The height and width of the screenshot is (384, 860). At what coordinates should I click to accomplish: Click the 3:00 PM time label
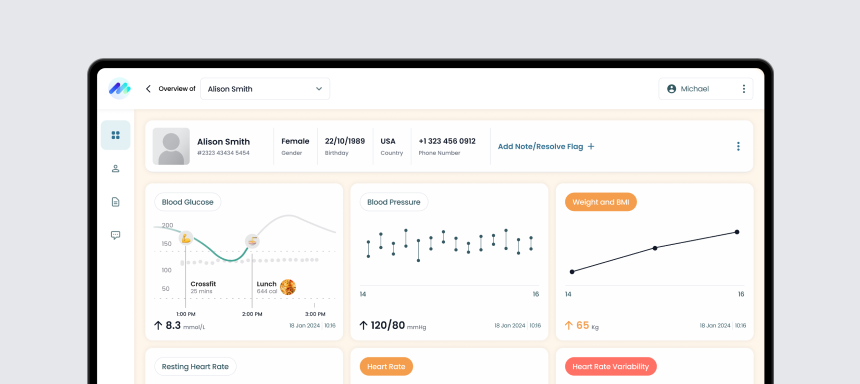point(315,314)
